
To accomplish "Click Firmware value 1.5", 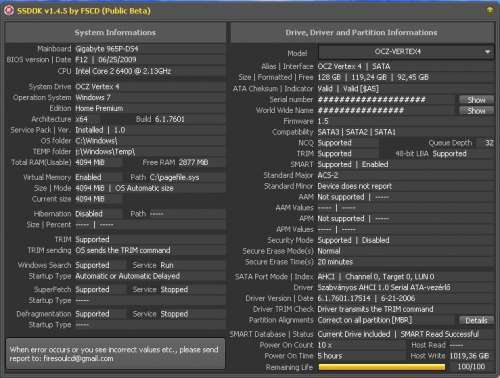I will [323, 121].
